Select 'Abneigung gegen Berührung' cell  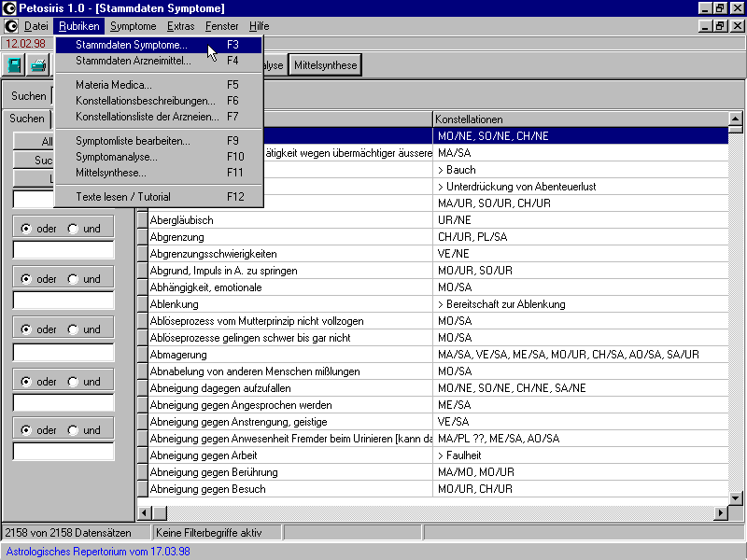pyautogui.click(x=290, y=472)
